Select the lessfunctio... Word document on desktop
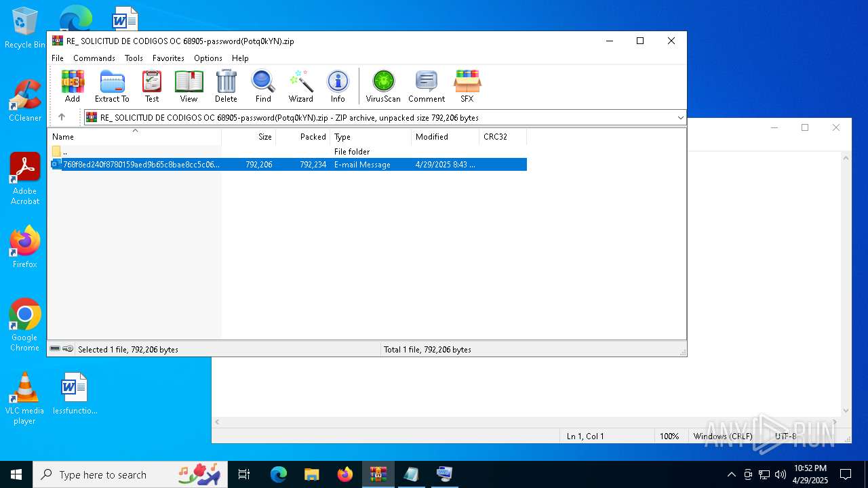Viewport: 868px width, 488px height. 75,394
